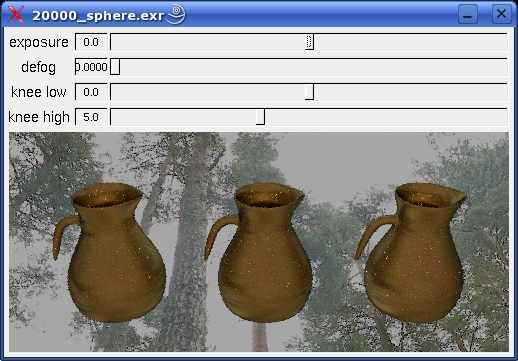Click the defog slider handle

115,67
